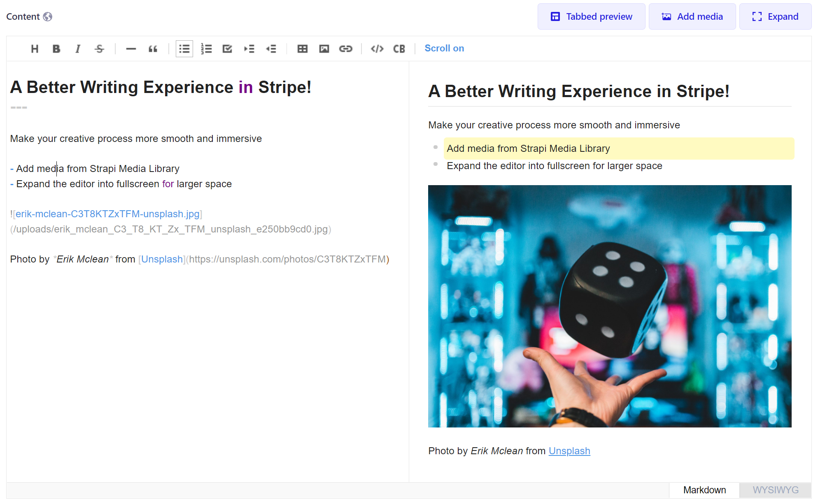Apply strikethrough formatting
Screen dimensions: 818x504
click(x=99, y=49)
